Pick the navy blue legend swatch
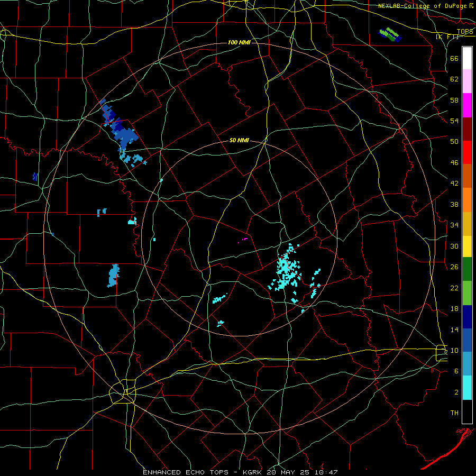476x476 pixels. point(467,317)
